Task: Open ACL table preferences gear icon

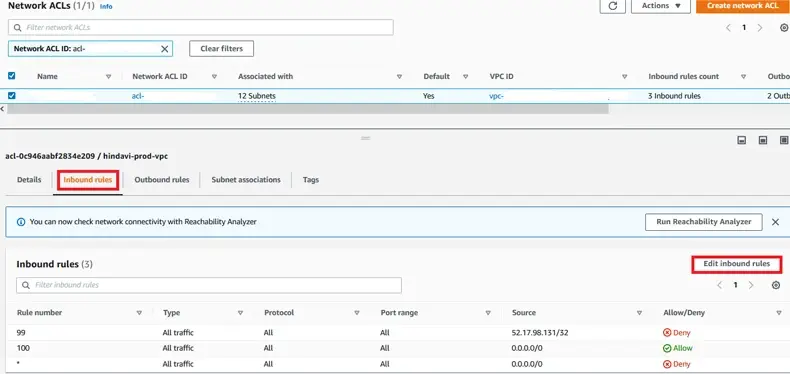Action: (784, 28)
